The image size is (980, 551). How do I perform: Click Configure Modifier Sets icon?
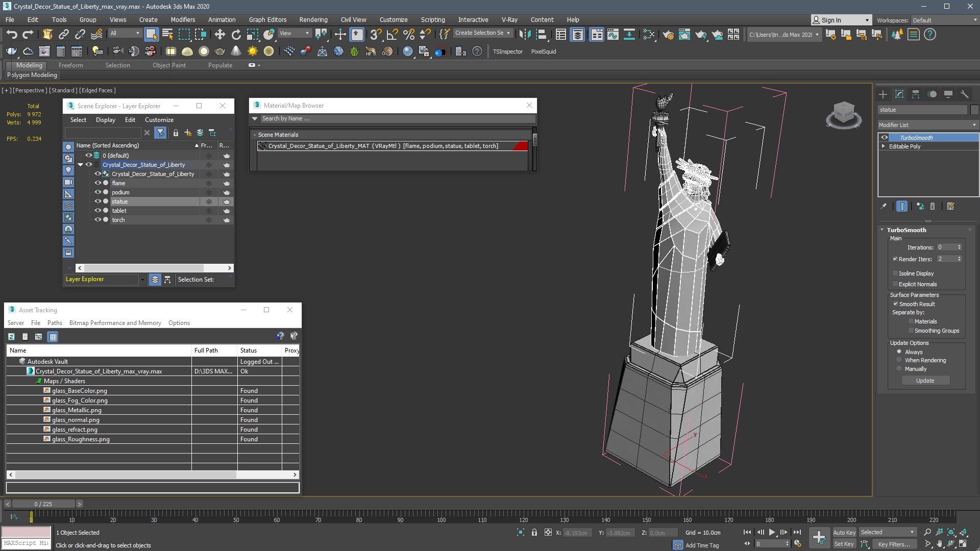point(950,206)
